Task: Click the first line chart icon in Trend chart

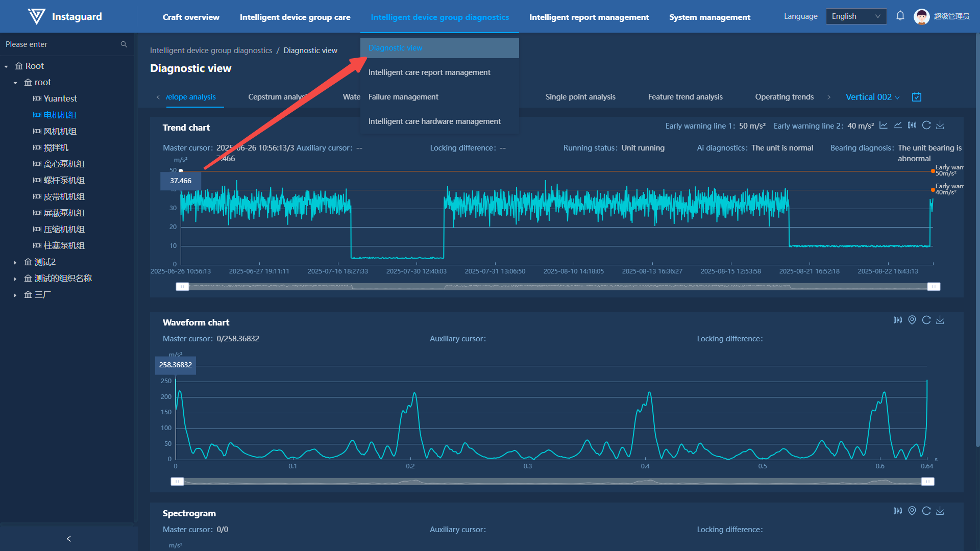Action: (x=884, y=126)
